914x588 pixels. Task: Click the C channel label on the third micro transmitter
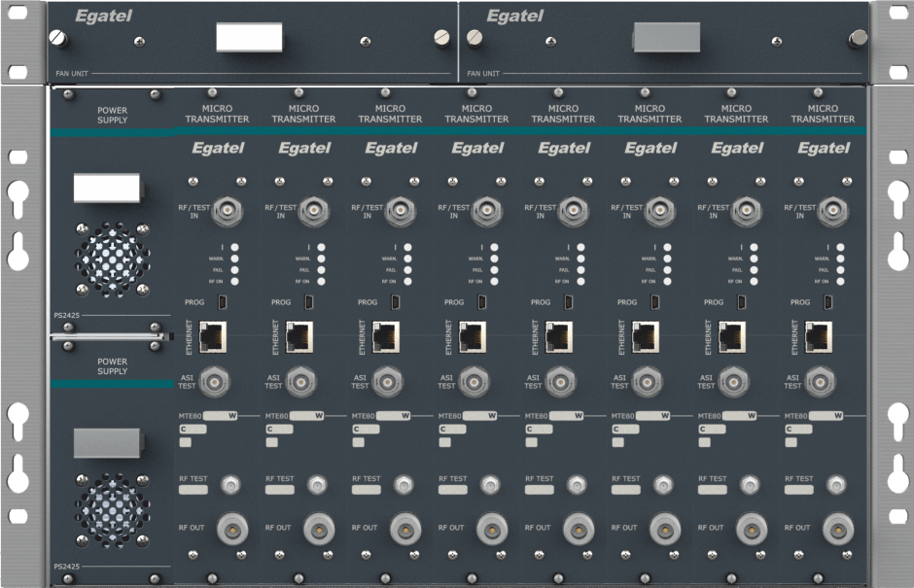366,430
